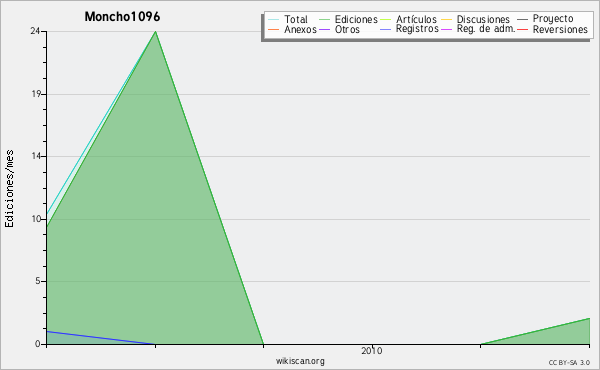Click the orange Anexos line swatch in legend
This screenshot has height=370, width=600.
coord(273,29)
